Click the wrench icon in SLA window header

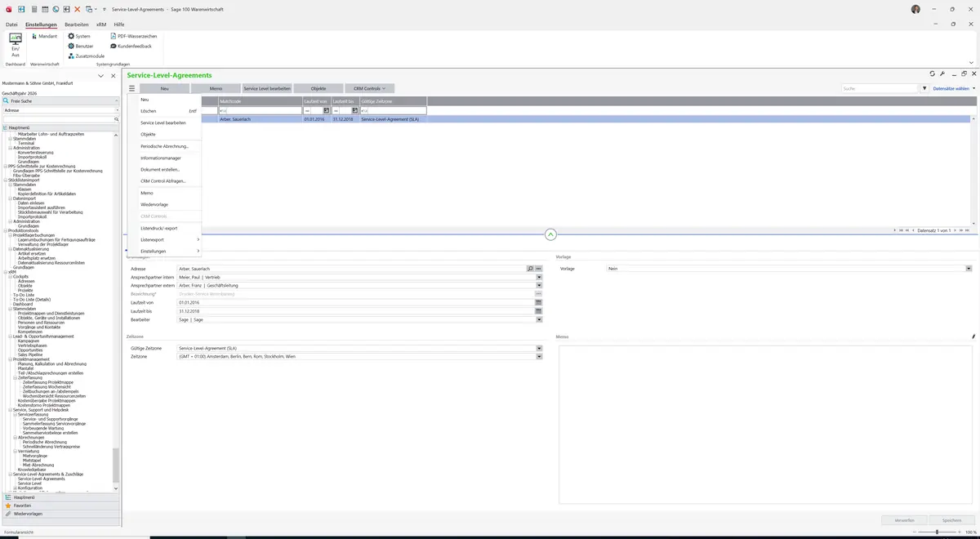click(x=942, y=74)
